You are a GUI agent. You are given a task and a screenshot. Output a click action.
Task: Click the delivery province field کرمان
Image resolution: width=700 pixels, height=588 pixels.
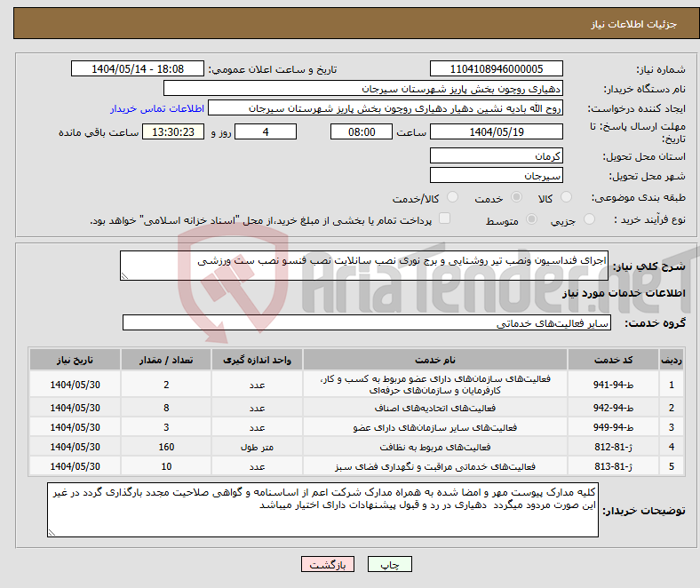pos(497,155)
